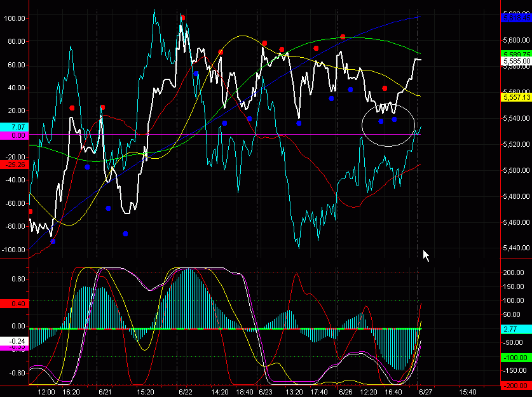Select 150.00 on the lower right scale
This screenshot has width=532, height=397.
point(513,287)
